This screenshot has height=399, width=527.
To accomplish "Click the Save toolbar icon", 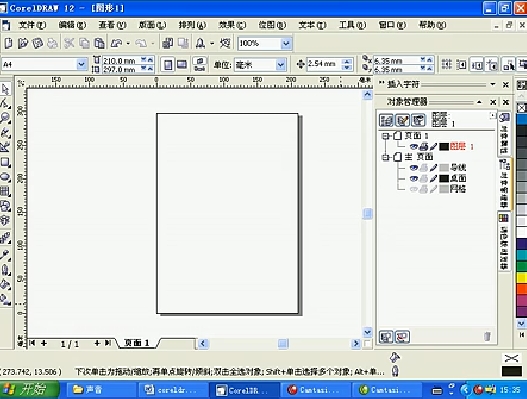I will (38, 43).
